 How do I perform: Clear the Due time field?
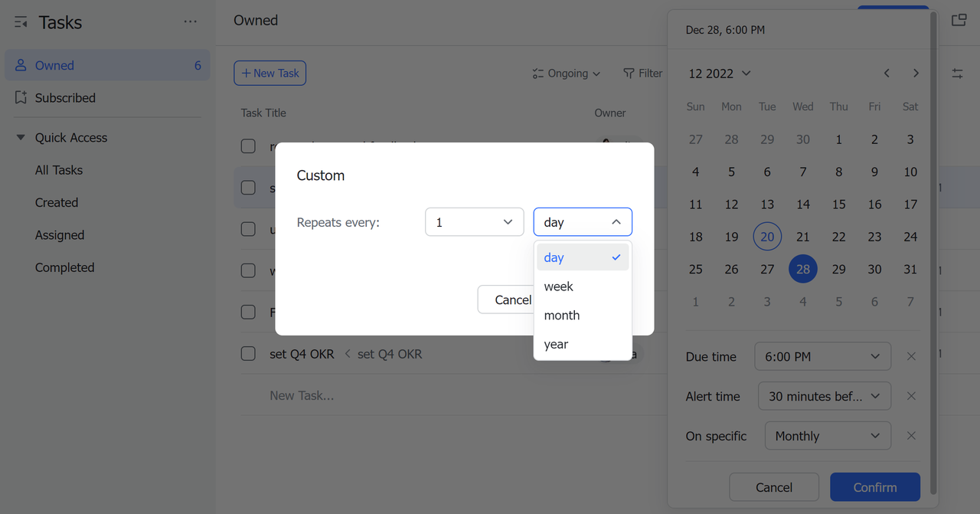click(x=911, y=356)
